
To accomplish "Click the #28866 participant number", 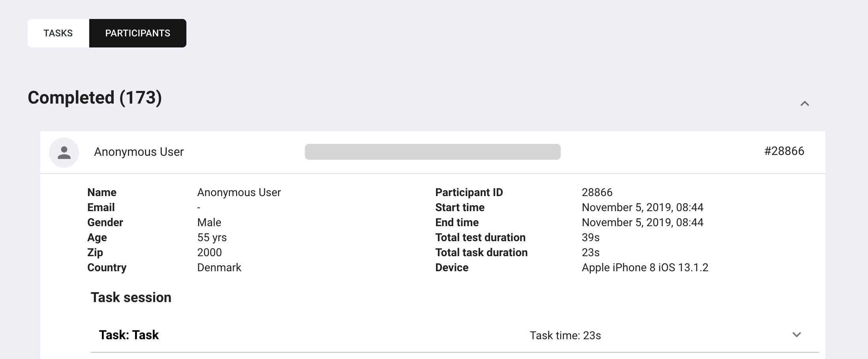I will 784,151.
